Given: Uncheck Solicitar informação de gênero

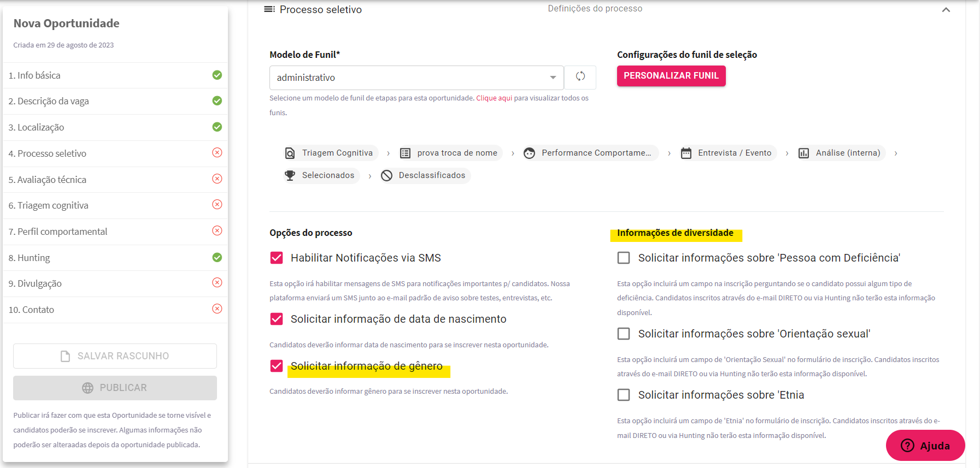Looking at the screenshot, I should [x=277, y=366].
